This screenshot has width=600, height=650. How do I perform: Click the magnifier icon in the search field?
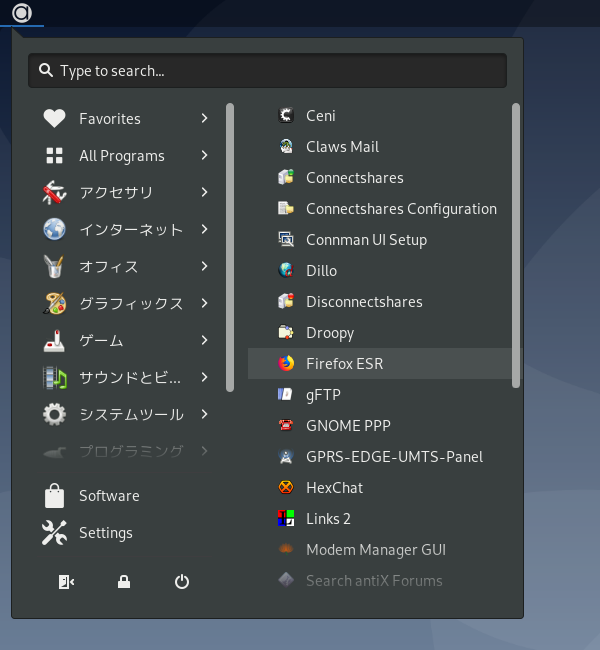tap(46, 70)
